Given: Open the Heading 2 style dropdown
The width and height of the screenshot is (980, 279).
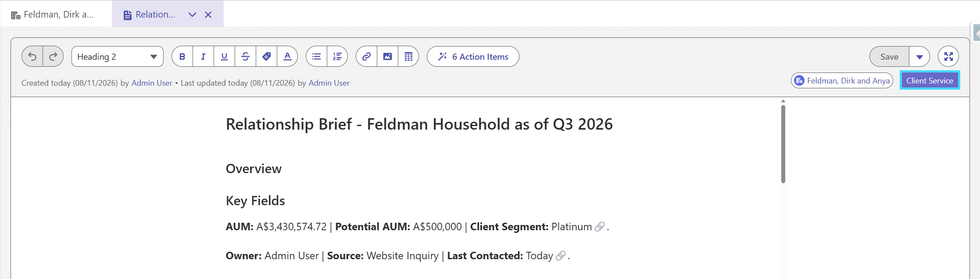Looking at the screenshot, I should pos(118,57).
